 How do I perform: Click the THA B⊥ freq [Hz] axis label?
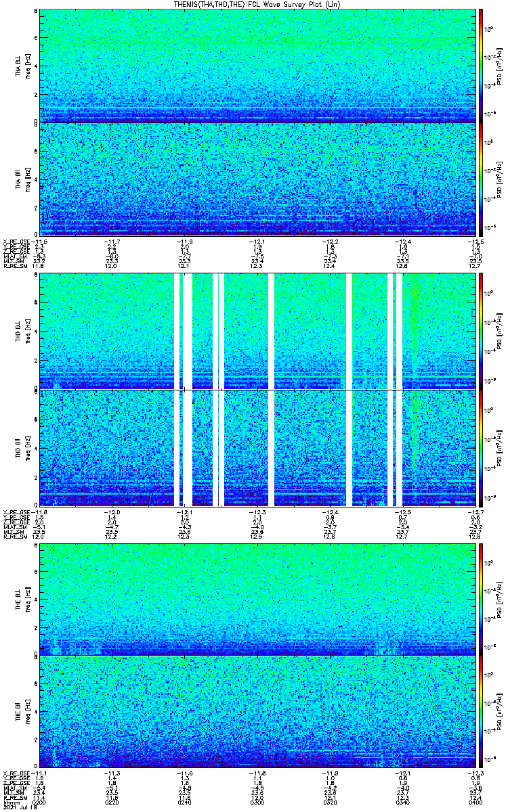28,66
